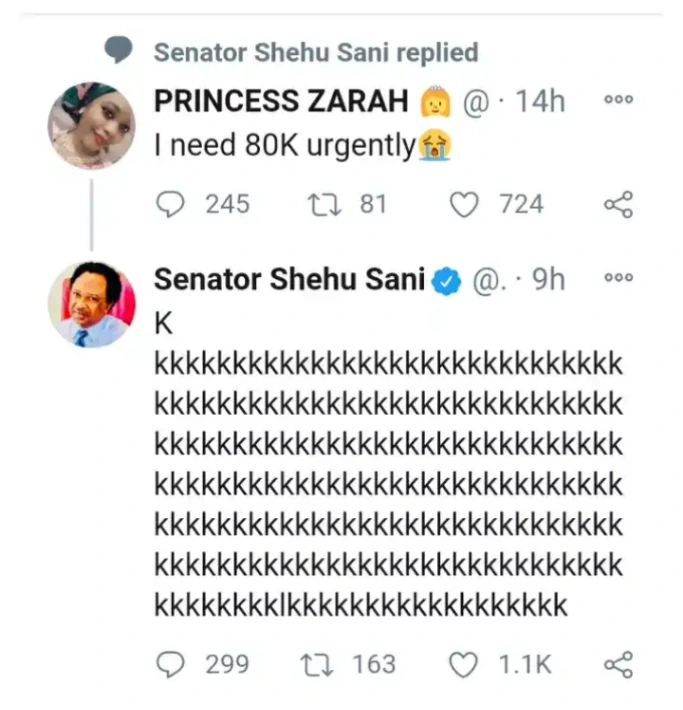683x710 pixels.
Task: Share PRINCESS ZARAH's tweet
Action: (x=618, y=206)
